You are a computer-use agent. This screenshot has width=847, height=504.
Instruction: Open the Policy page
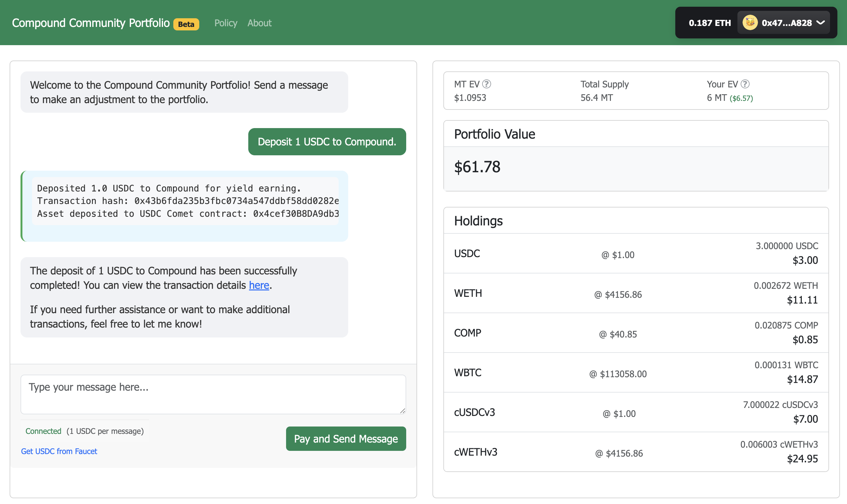(x=226, y=23)
